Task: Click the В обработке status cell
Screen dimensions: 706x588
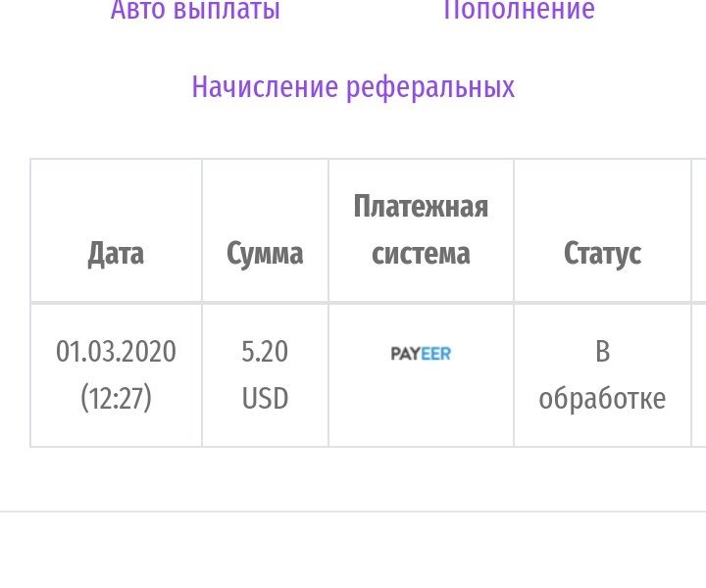Action: (x=602, y=375)
